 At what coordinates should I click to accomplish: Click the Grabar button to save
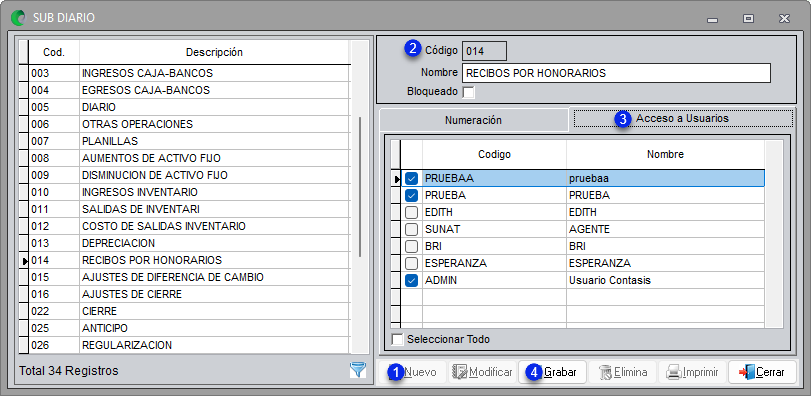(552, 372)
